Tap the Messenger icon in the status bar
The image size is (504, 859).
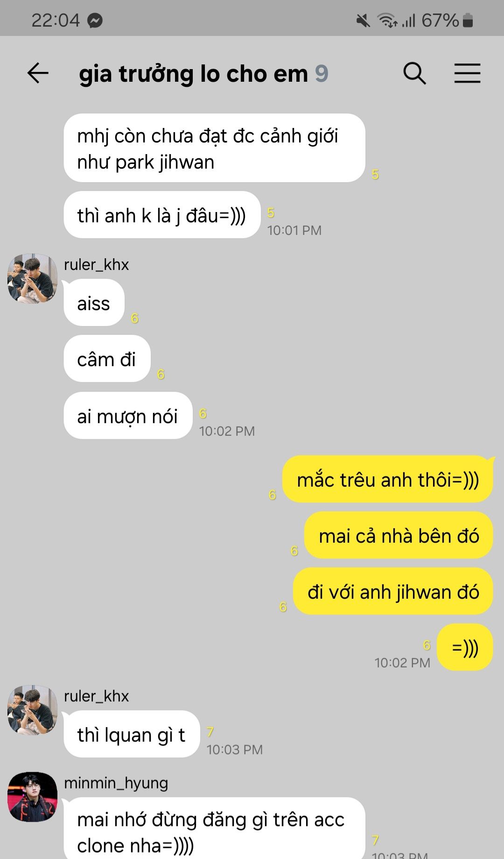tap(95, 21)
